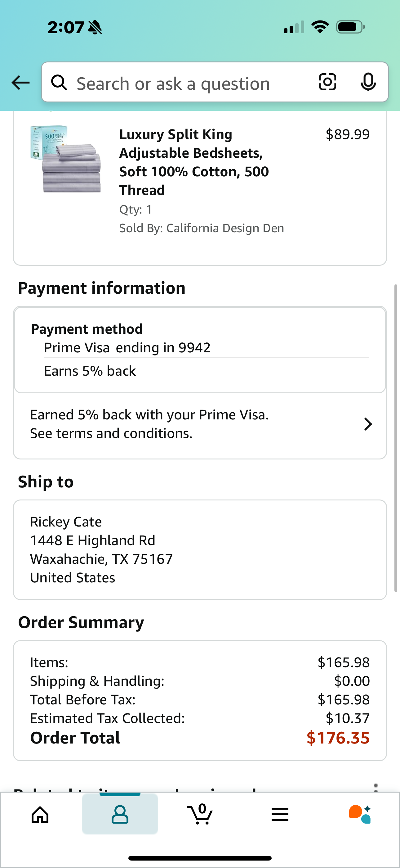
Task: Open the bedsheets product thumbnail
Action: [x=66, y=159]
